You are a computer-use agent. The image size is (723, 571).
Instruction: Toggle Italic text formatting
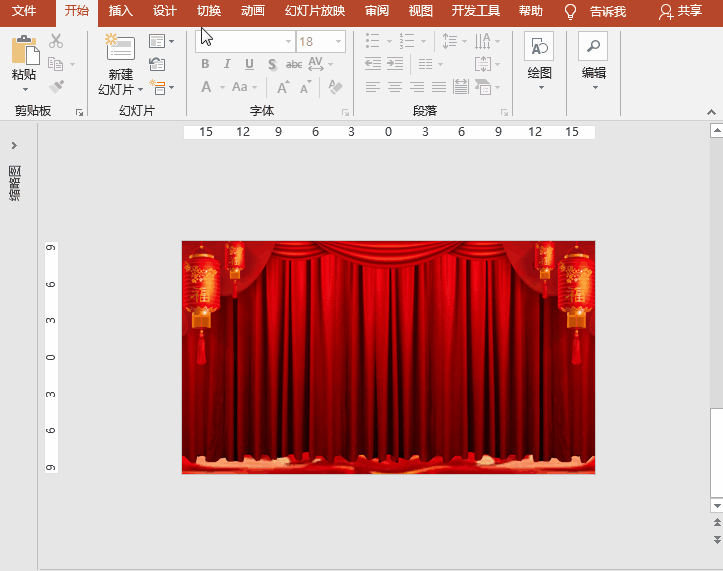227,64
